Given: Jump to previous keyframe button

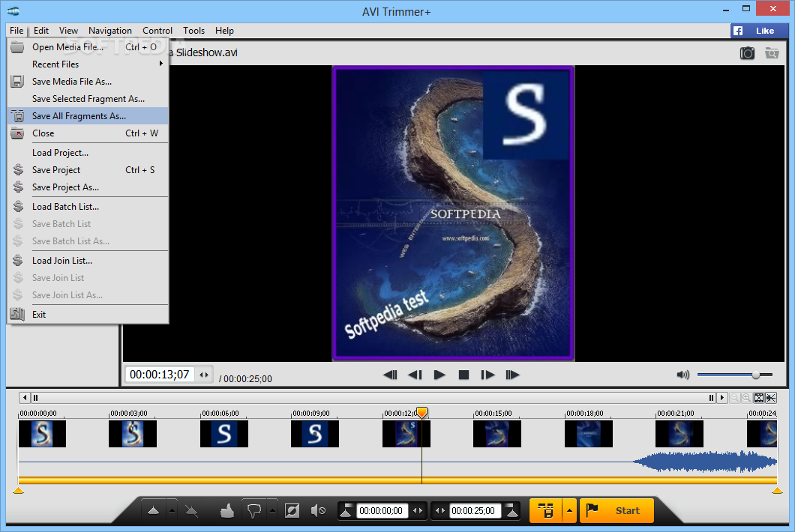Looking at the screenshot, I should 390,375.
